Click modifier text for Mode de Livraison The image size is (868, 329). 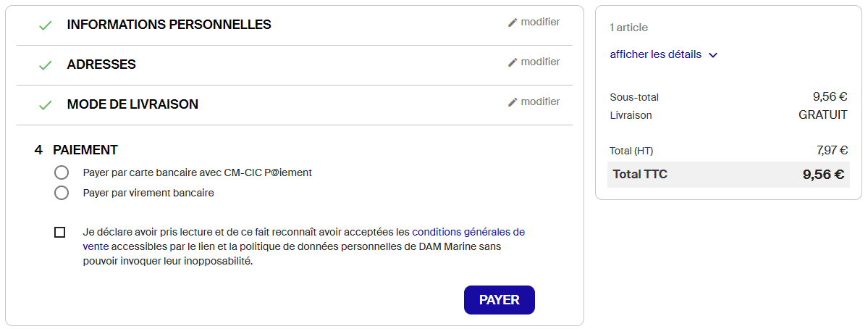[540, 102]
